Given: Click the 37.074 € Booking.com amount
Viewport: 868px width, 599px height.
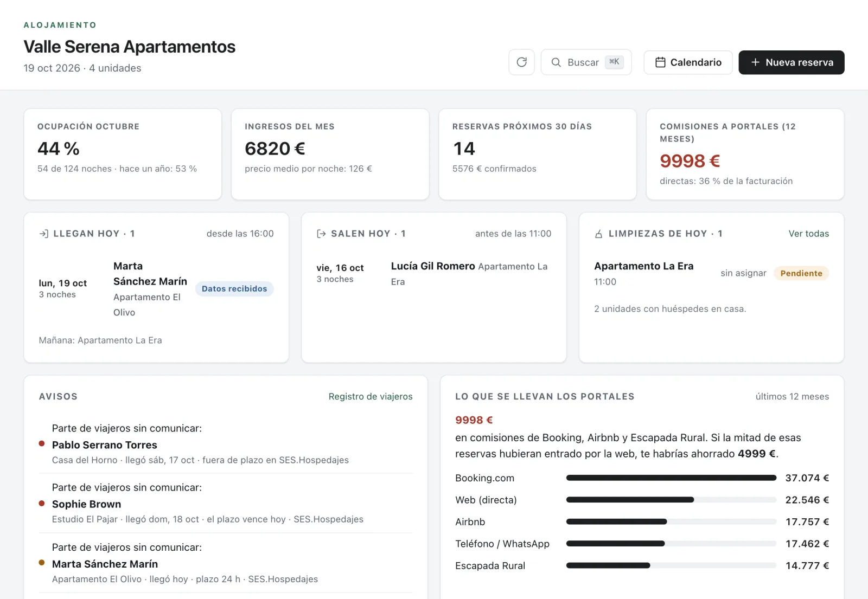Looking at the screenshot, I should tap(807, 478).
